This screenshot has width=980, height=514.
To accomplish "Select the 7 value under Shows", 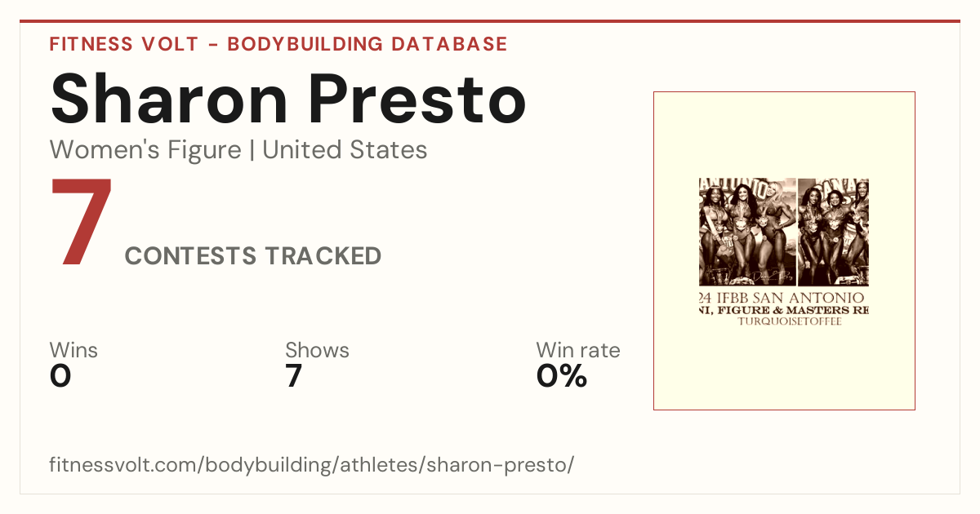I will [x=294, y=376].
